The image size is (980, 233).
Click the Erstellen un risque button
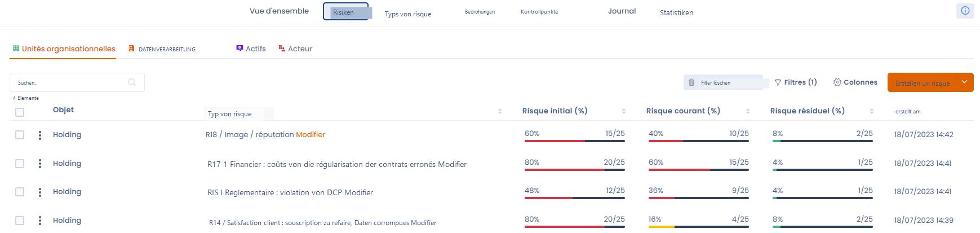(x=923, y=83)
